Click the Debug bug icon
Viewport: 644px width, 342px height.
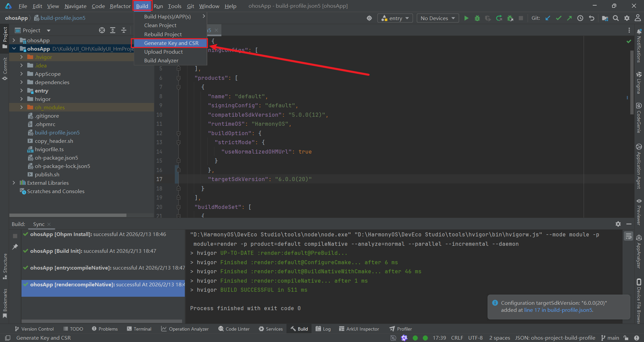point(477,18)
